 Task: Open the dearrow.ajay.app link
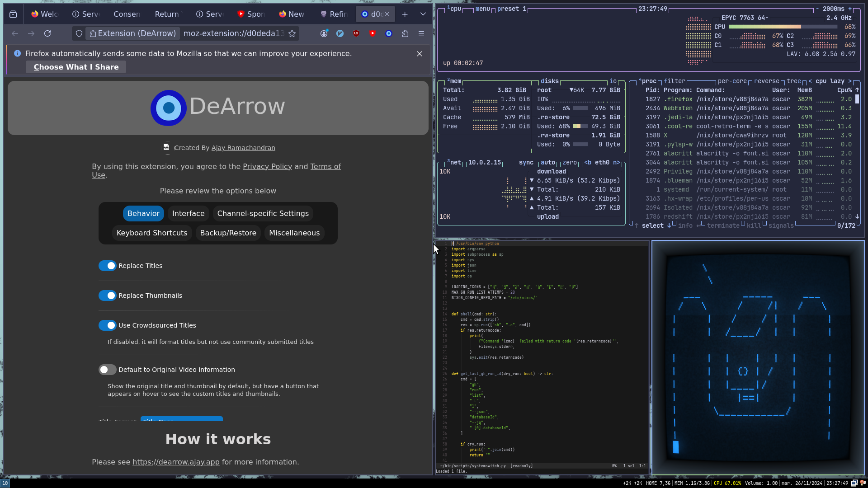176,462
